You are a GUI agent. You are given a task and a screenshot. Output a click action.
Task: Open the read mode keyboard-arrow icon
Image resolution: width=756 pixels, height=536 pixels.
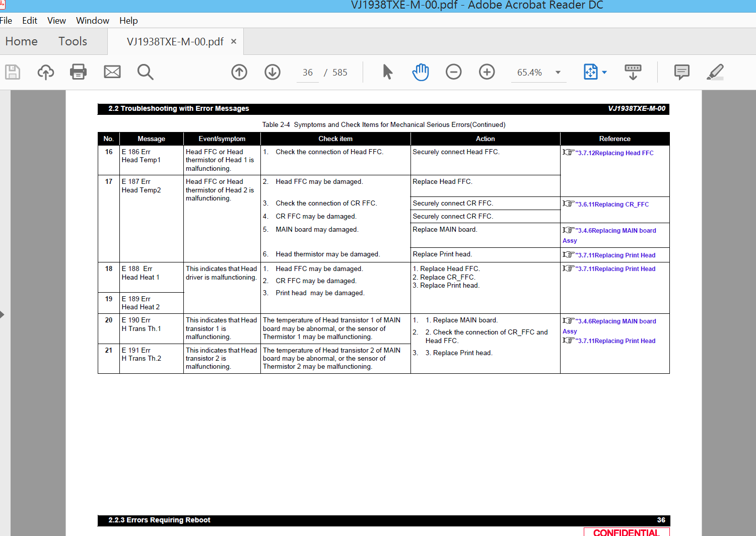click(x=633, y=72)
